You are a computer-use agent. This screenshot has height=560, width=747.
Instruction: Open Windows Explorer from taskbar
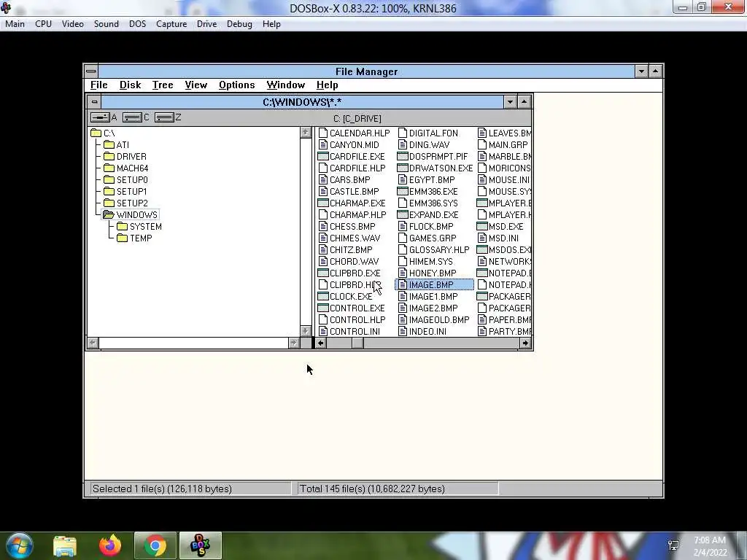65,545
